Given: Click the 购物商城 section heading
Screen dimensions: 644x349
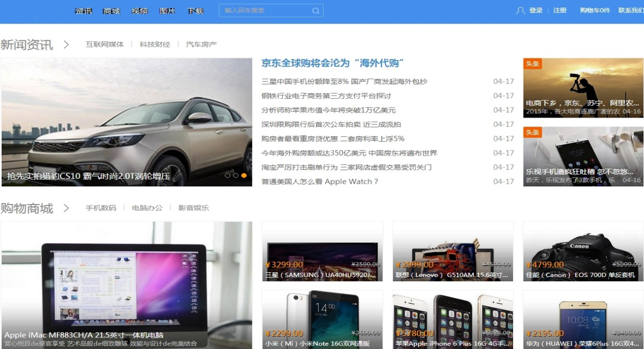Looking at the screenshot, I should [27, 208].
